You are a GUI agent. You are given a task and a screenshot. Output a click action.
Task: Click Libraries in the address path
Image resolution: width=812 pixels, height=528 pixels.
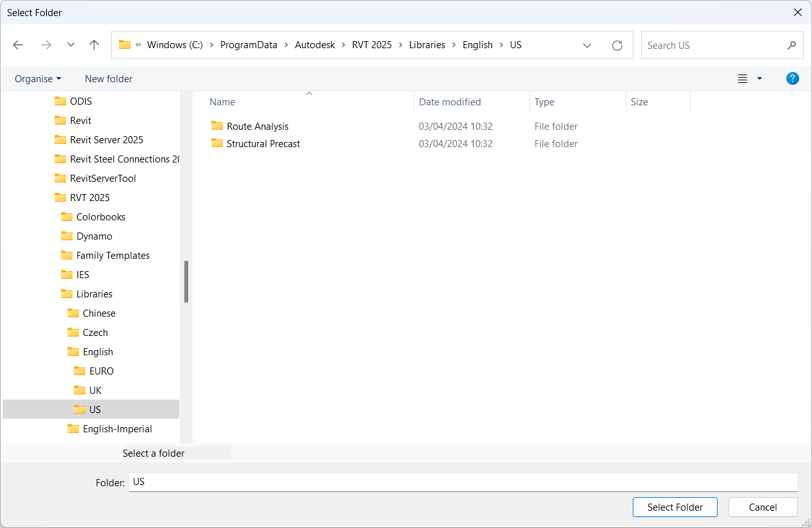427,45
